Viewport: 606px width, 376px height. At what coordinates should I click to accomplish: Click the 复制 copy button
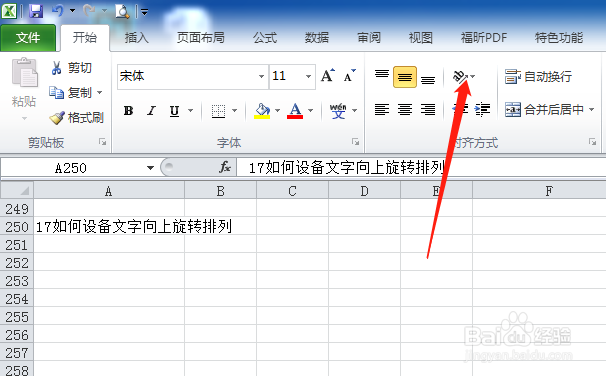point(71,93)
